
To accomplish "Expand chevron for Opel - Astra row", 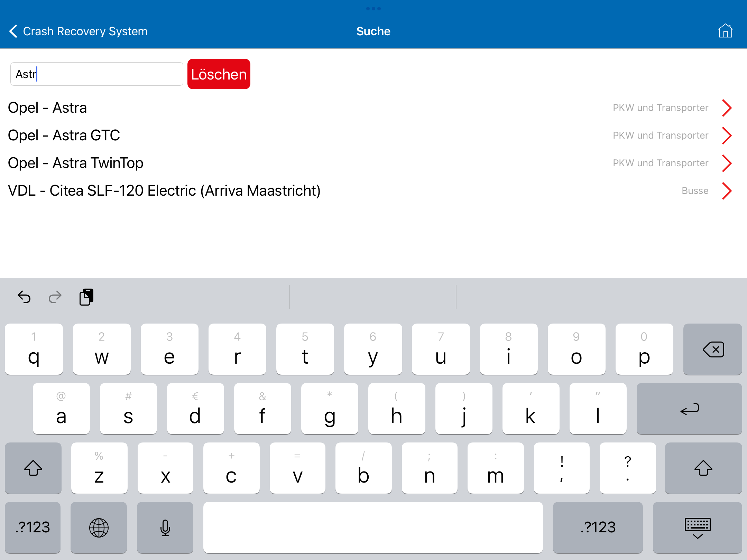I will click(727, 108).
